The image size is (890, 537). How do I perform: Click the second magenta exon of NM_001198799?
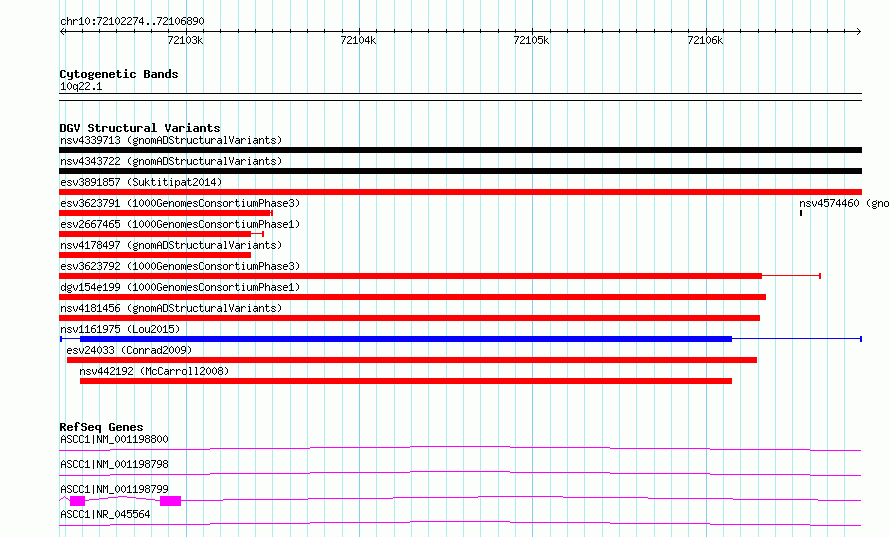point(170,501)
